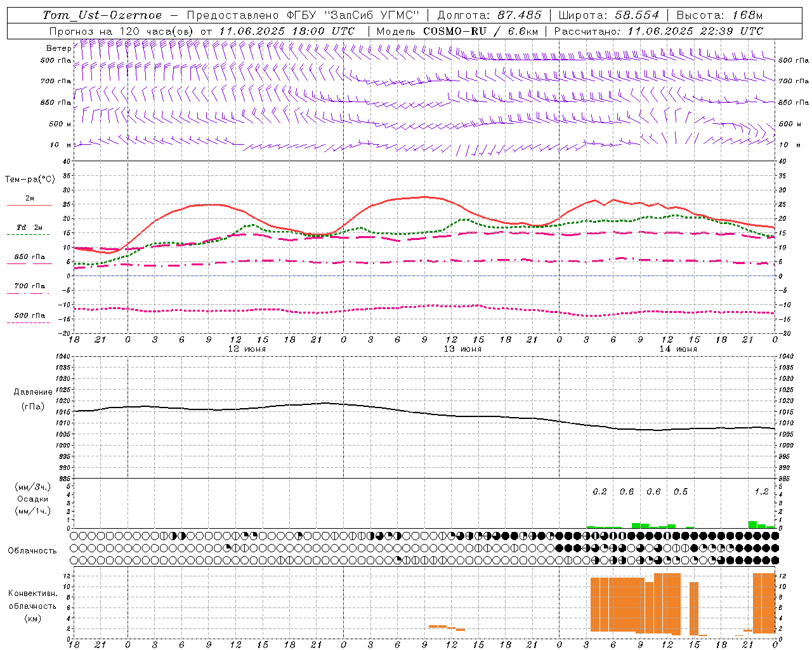Click the Ветер wind panel label
The width and height of the screenshot is (812, 650).
[x=58, y=48]
